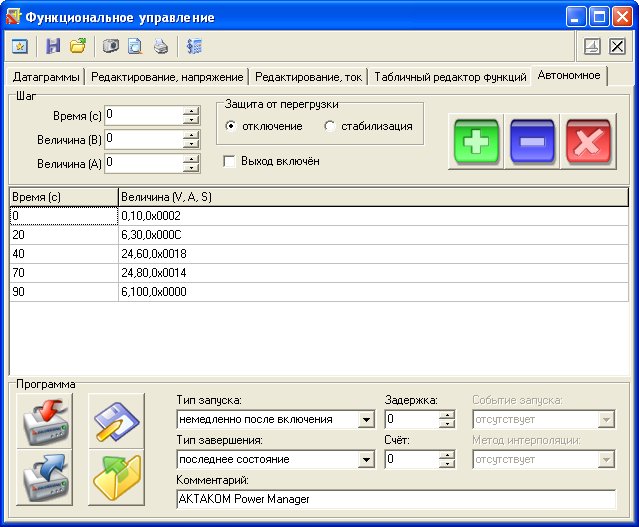Click the camera screenshot icon in the toolbar
The height and width of the screenshot is (527, 639).
(x=112, y=46)
